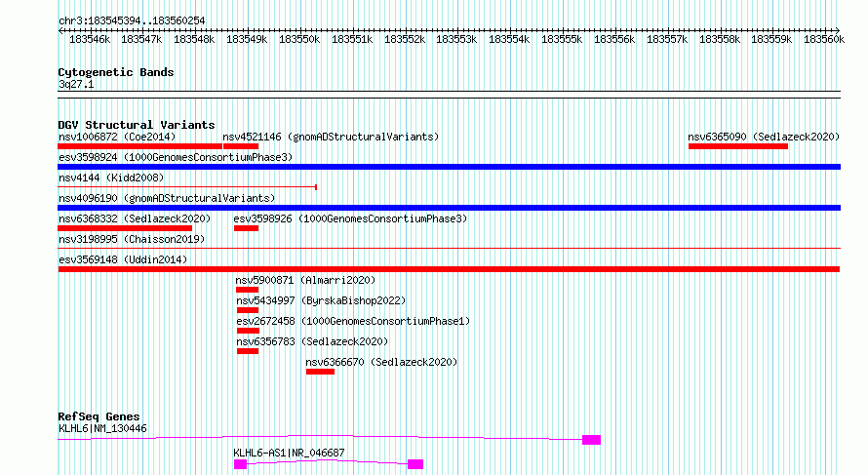Click the 183550k ruler tick label

pyautogui.click(x=299, y=39)
